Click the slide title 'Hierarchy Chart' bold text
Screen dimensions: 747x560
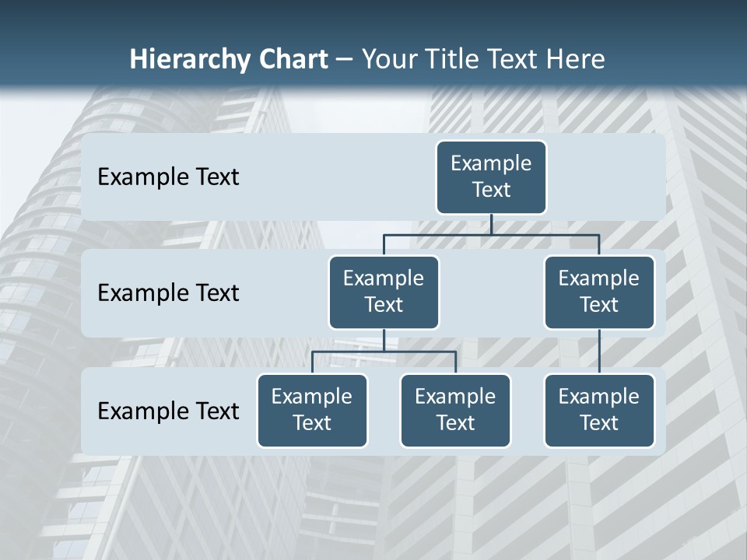[229, 59]
